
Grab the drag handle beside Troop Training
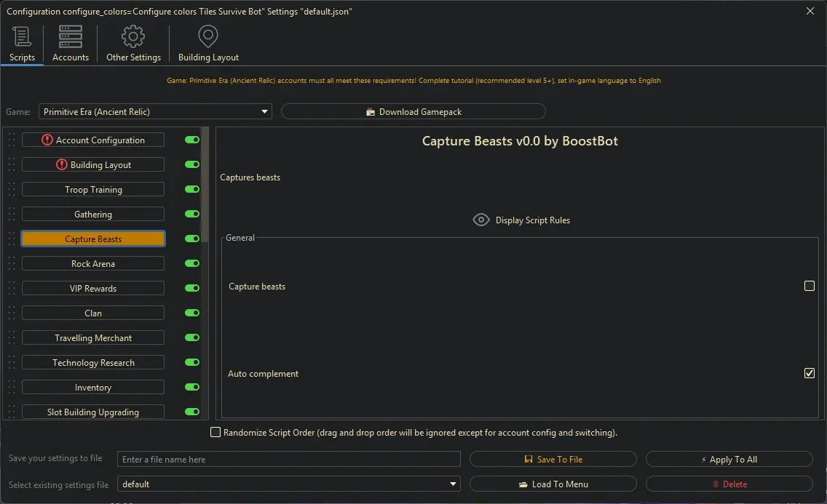[12, 189]
